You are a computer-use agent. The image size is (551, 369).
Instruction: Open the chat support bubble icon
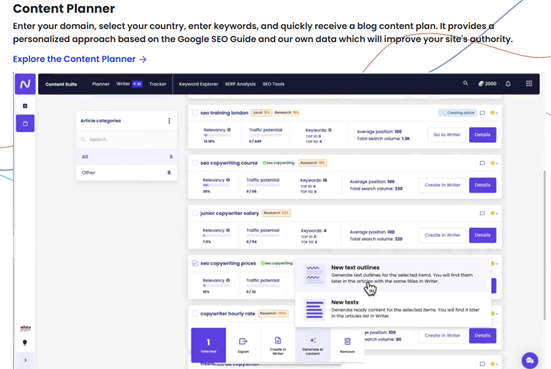(530, 361)
